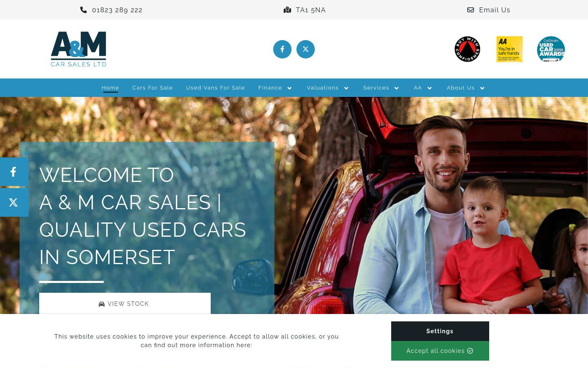Expand the Services dropdown menu
Image resolution: width=588 pixels, height=368 pixels.
381,88
